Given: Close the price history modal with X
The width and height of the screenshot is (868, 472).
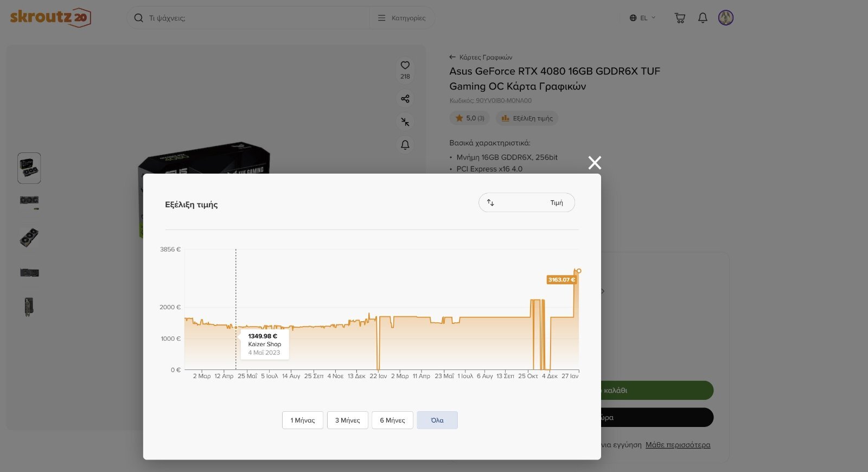Looking at the screenshot, I should click(x=595, y=163).
